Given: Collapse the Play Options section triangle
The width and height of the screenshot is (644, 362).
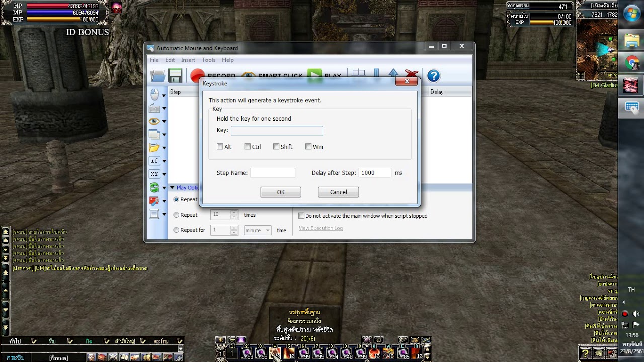Looking at the screenshot, I should 172,188.
